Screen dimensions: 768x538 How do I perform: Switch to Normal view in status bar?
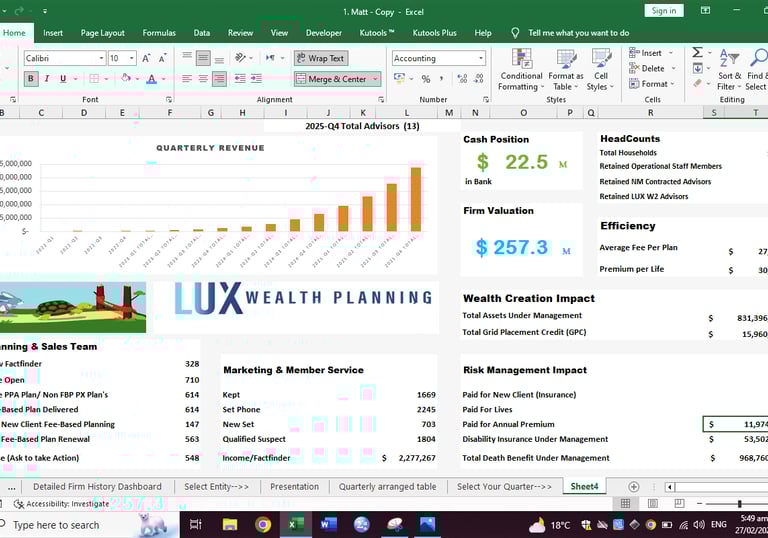(625, 503)
